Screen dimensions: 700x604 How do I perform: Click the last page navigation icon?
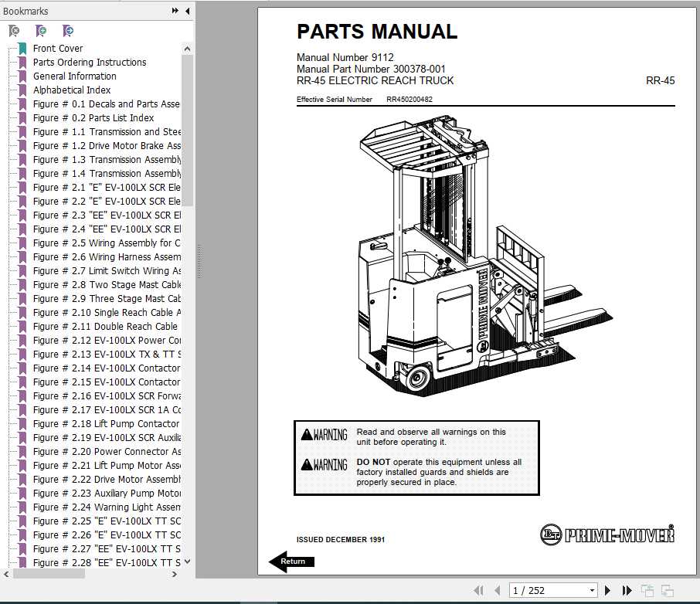626,589
